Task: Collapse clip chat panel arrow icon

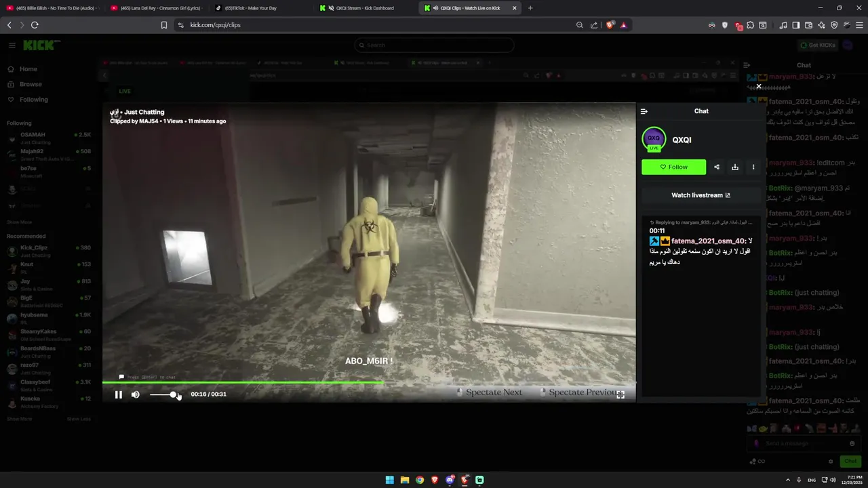Action: tap(644, 111)
